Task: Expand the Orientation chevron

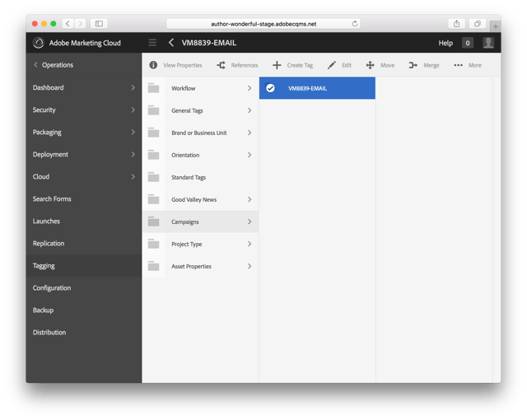Action: [250, 155]
